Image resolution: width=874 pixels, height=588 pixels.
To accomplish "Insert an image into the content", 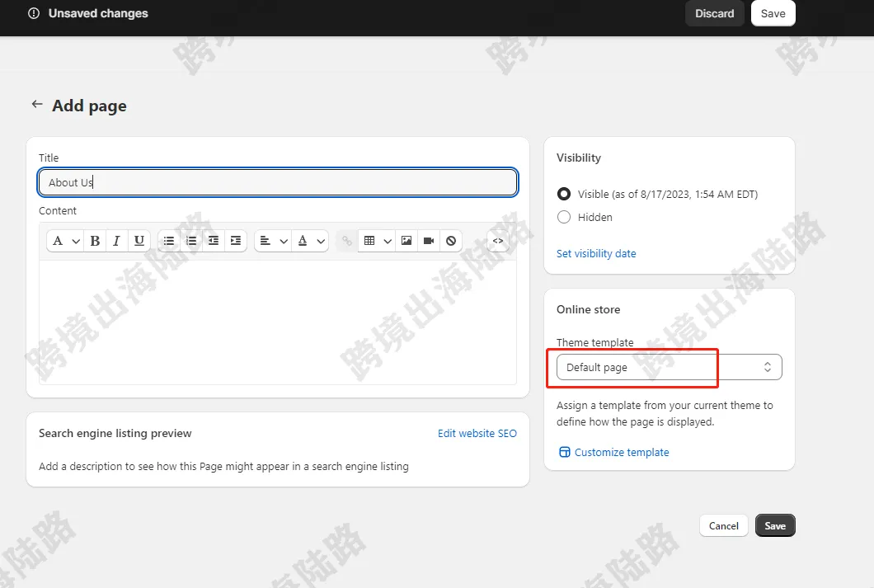I will click(x=406, y=241).
